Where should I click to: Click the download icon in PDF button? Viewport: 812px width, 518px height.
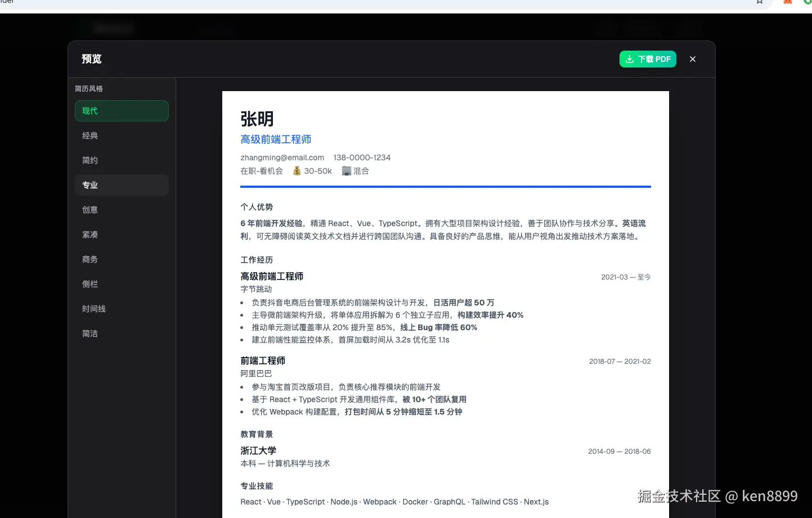630,59
